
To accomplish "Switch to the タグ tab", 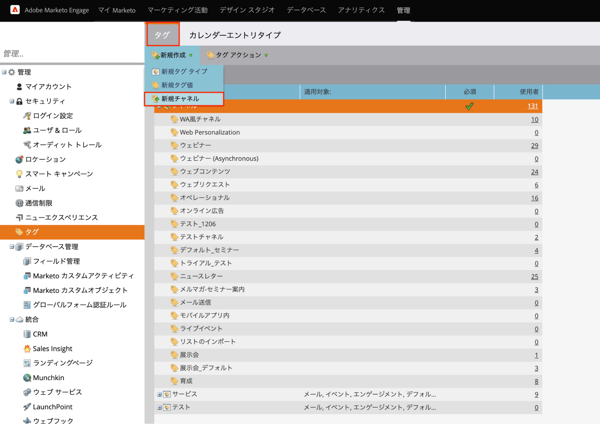I will pyautogui.click(x=163, y=34).
